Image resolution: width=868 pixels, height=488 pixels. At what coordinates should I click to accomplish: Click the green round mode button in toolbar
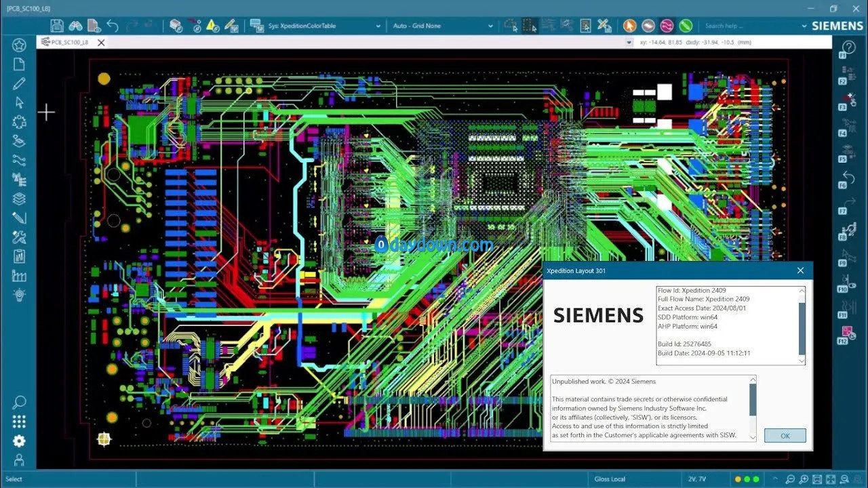(x=686, y=26)
